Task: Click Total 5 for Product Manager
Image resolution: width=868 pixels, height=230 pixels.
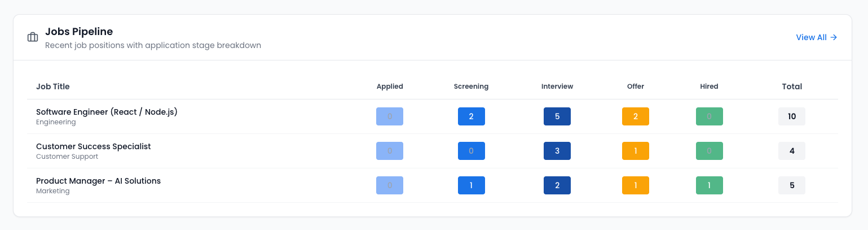Action: click(792, 185)
